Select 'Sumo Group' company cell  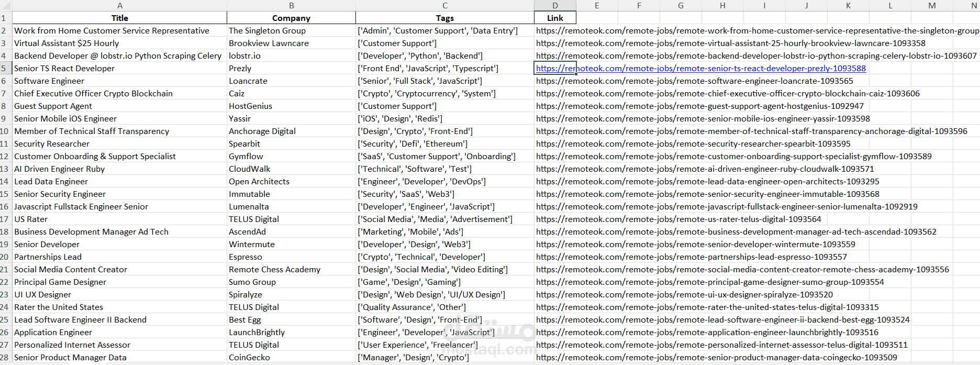[291, 282]
